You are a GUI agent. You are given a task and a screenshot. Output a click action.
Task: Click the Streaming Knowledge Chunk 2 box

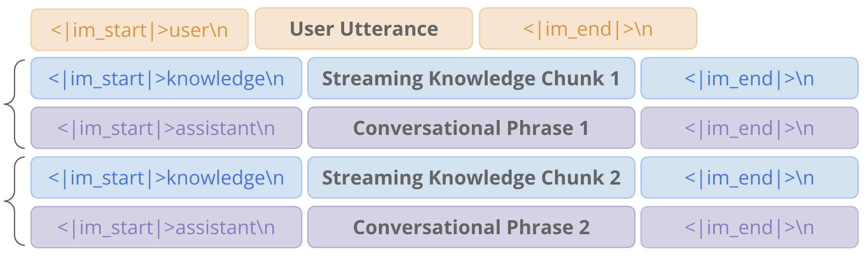click(x=471, y=178)
